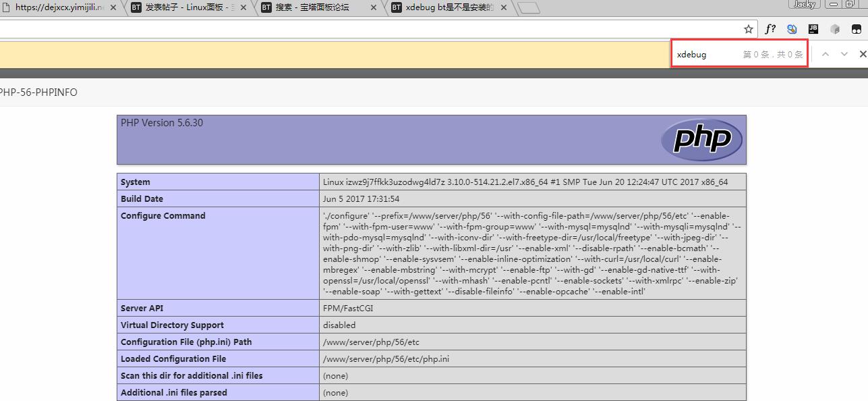Open a new browser tab
The width and height of the screenshot is (868, 401).
tap(530, 8)
